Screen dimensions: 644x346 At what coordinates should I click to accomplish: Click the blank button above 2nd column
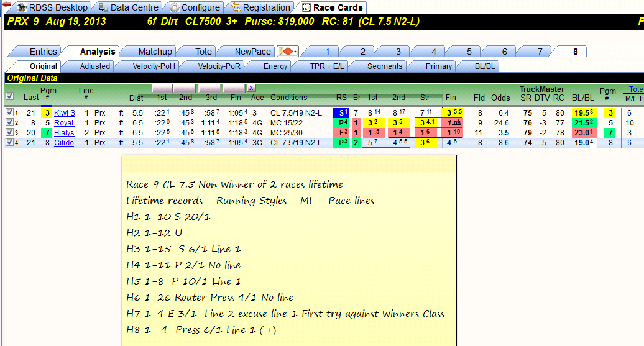pyautogui.click(x=184, y=88)
